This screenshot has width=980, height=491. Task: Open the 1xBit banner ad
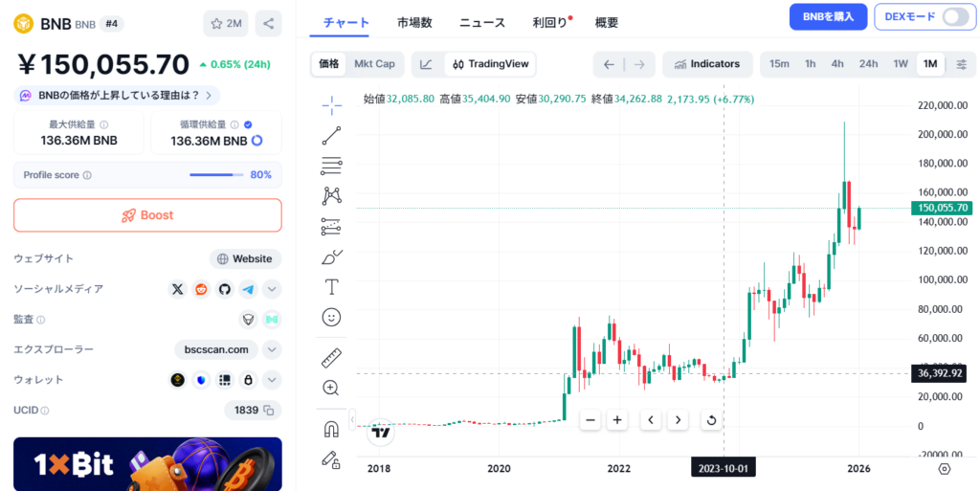click(x=147, y=464)
